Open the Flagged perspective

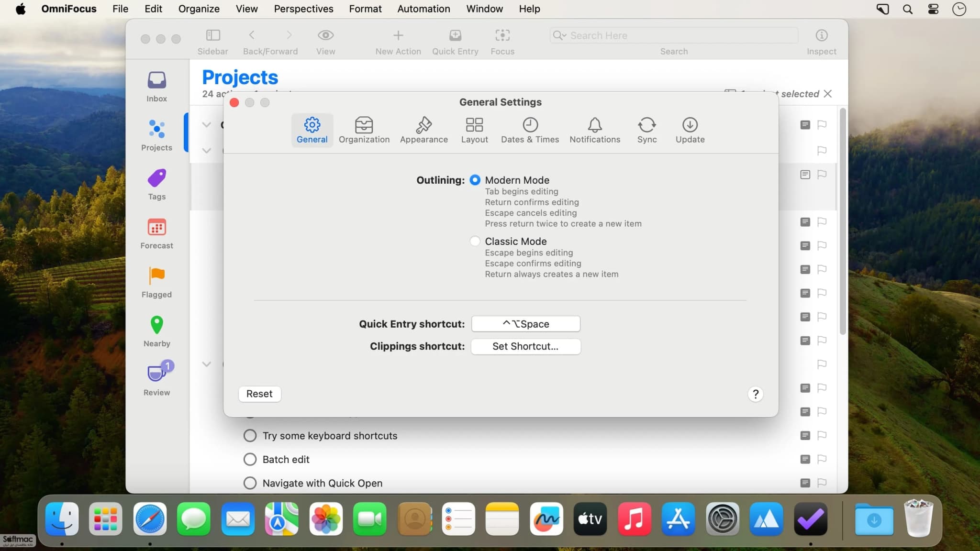point(156,282)
